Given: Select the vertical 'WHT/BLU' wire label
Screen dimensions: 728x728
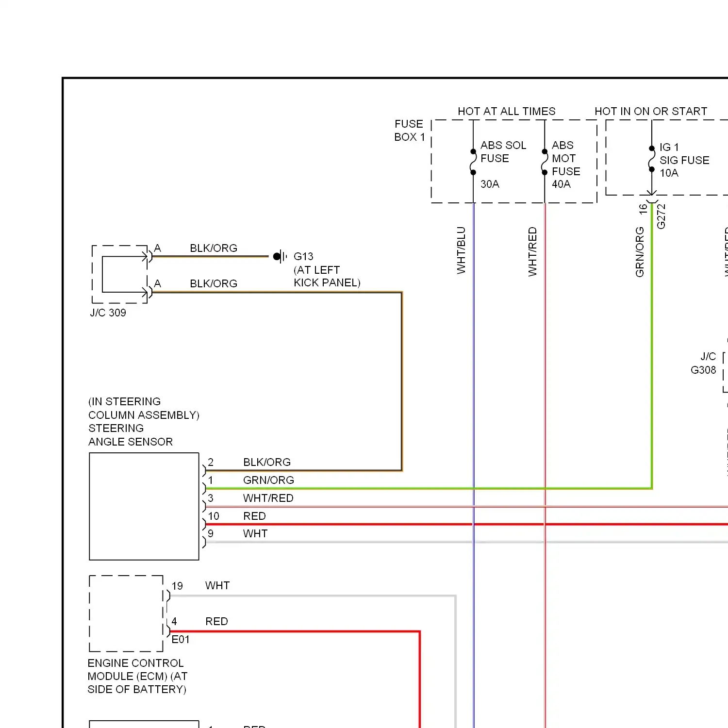Looking at the screenshot, I should (461, 250).
